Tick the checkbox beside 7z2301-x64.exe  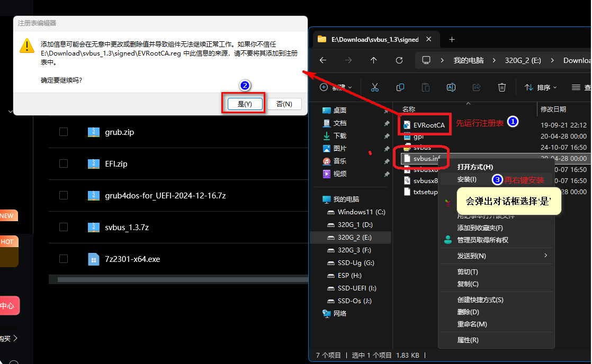[x=64, y=259]
